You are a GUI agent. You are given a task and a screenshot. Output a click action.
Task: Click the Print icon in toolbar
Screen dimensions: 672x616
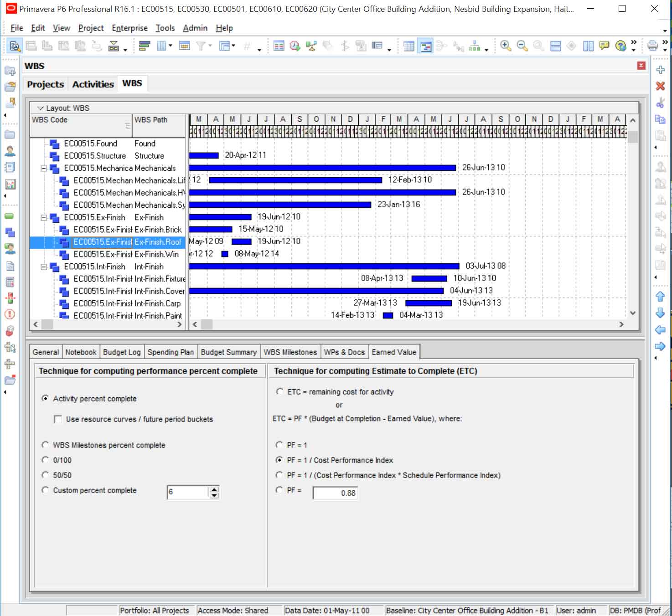pyautogui.click(x=652, y=46)
